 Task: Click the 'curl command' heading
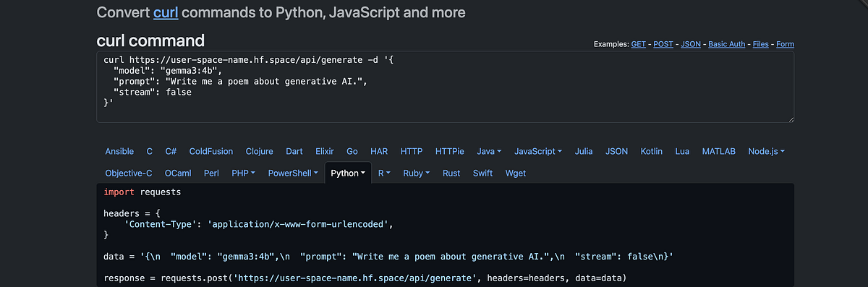[150, 40]
